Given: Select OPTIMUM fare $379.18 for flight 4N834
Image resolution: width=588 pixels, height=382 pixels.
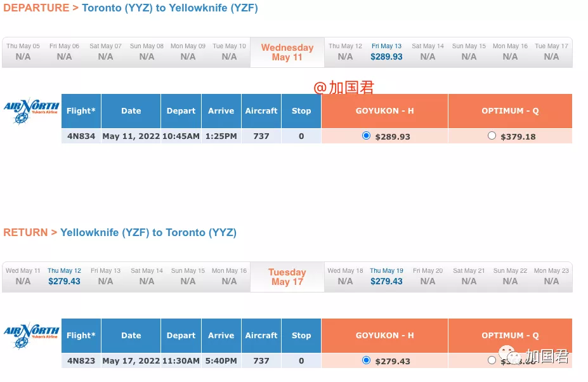Looking at the screenshot, I should 492,136.
